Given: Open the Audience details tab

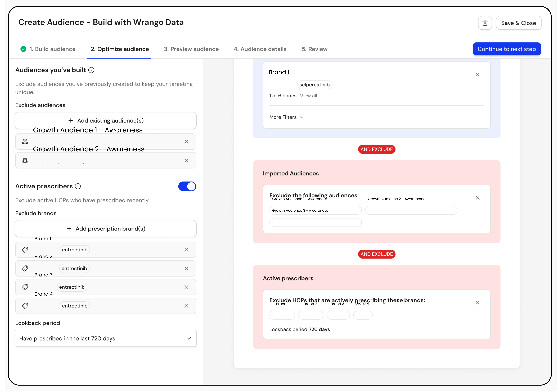Looking at the screenshot, I should click(x=260, y=49).
